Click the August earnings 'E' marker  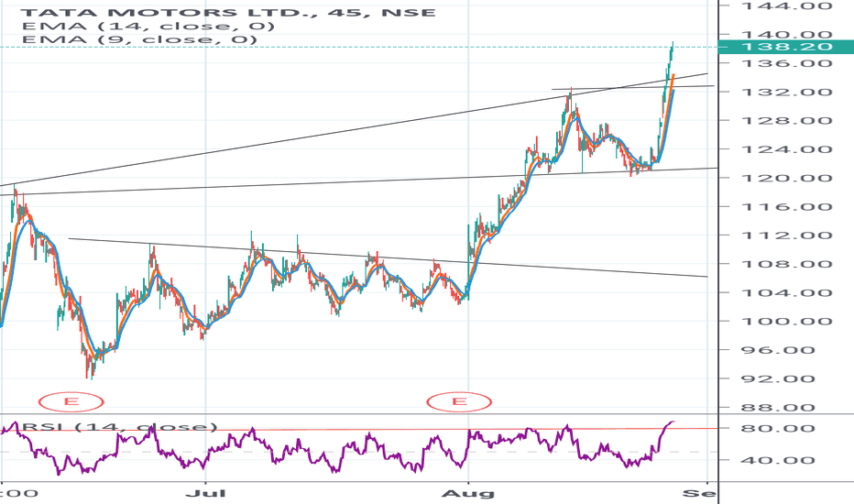pyautogui.click(x=459, y=402)
